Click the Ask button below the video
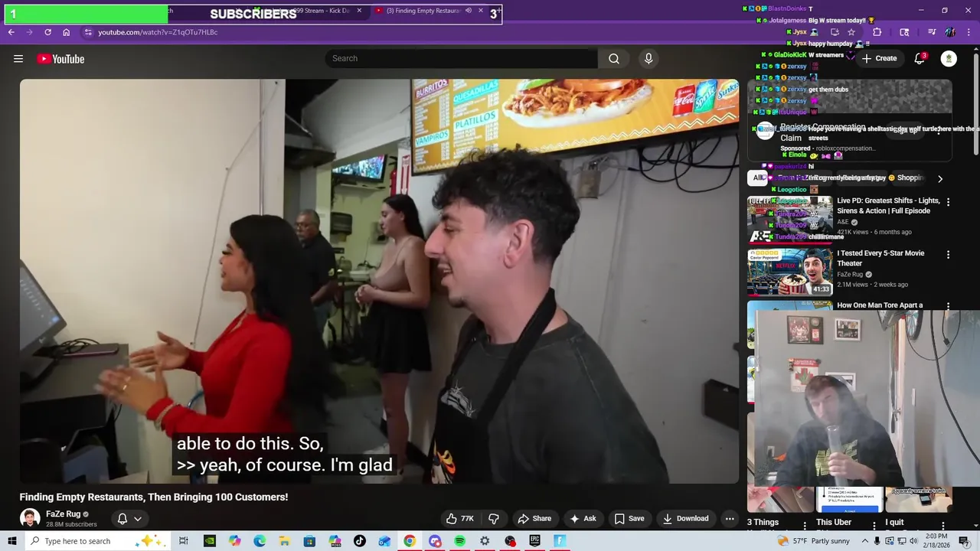 tap(583, 518)
